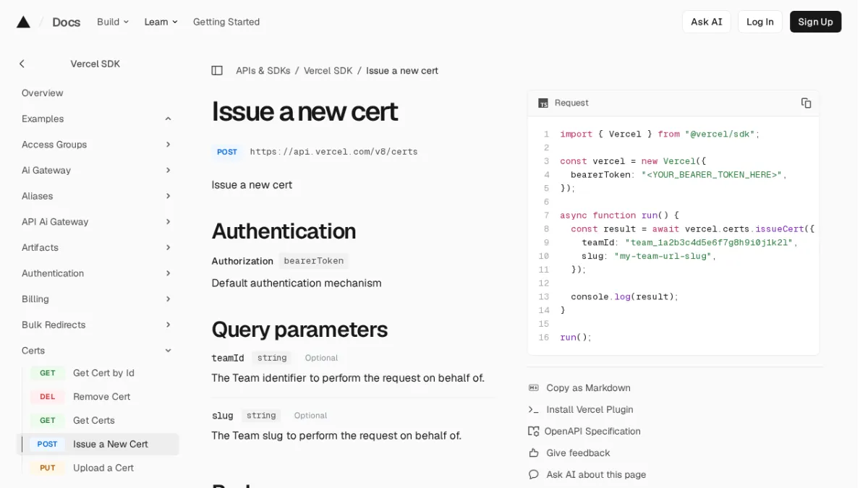
Task: Expand the Bulk Redirects chevron
Action: point(168,325)
